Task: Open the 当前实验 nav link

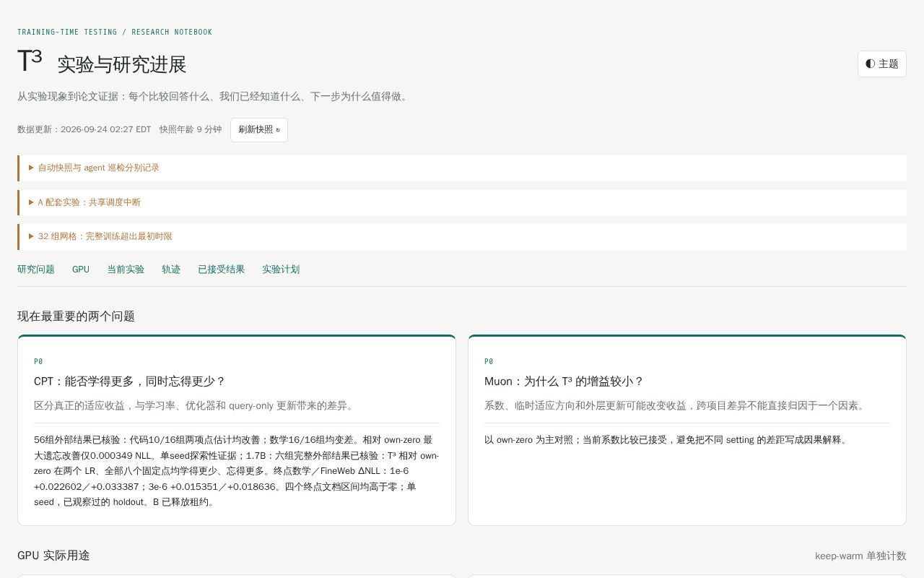Action: click(x=126, y=269)
